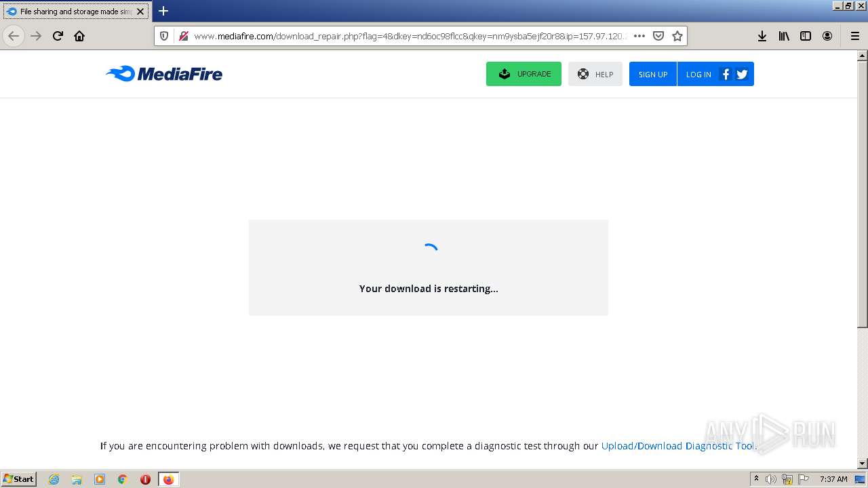This screenshot has width=868, height=488.
Task: Open the page actions three-dot menu
Action: coord(639,36)
